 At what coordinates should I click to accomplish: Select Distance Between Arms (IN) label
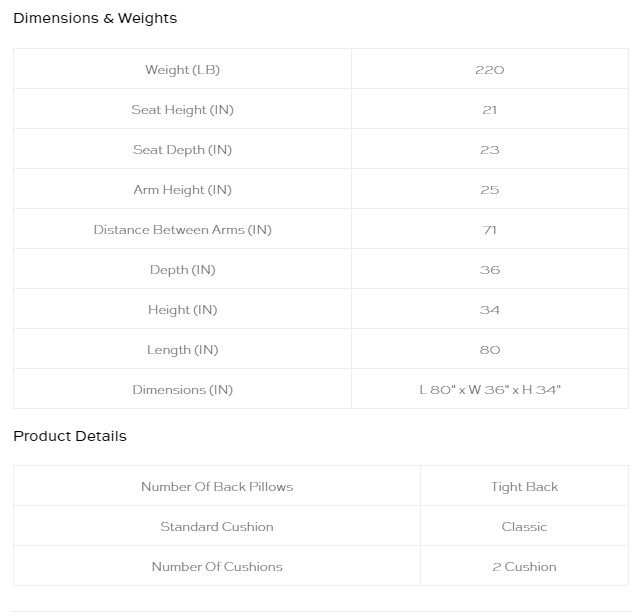pyautogui.click(x=182, y=229)
